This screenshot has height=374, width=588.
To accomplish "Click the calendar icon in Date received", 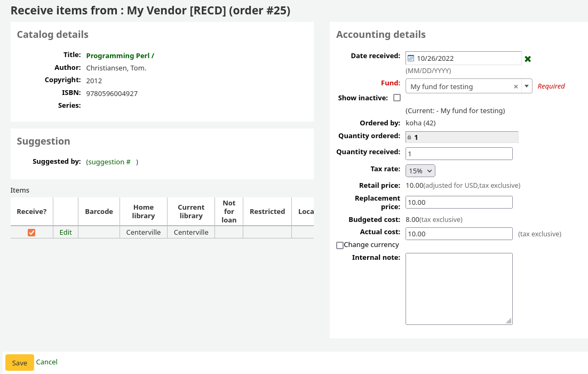I will (411, 58).
